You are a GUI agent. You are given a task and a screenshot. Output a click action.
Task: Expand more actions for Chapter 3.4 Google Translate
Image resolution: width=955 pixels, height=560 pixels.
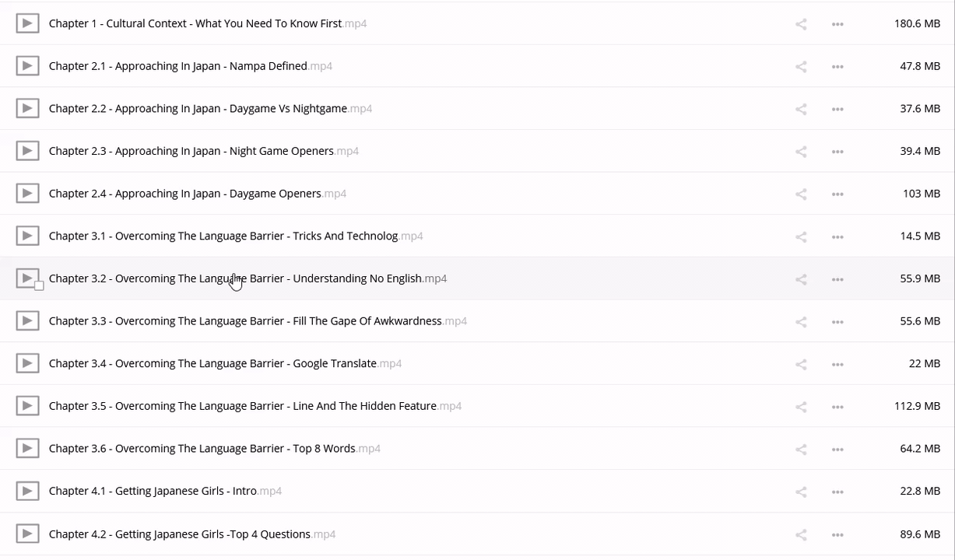837,364
